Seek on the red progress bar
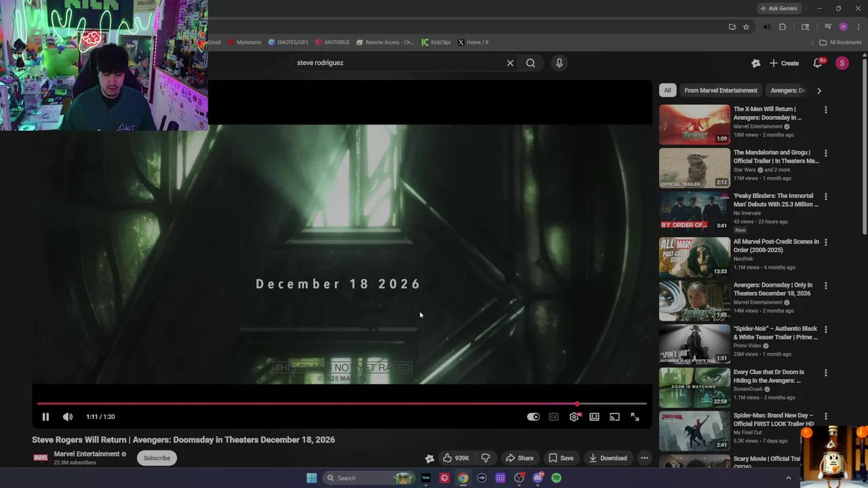 342,404
